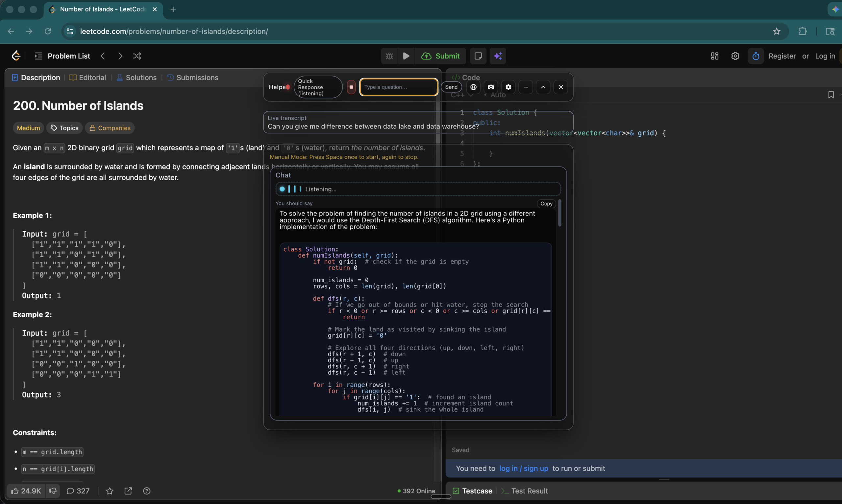Bookmark the problem with the bookmark icon
Image resolution: width=842 pixels, height=504 pixels.
click(831, 95)
